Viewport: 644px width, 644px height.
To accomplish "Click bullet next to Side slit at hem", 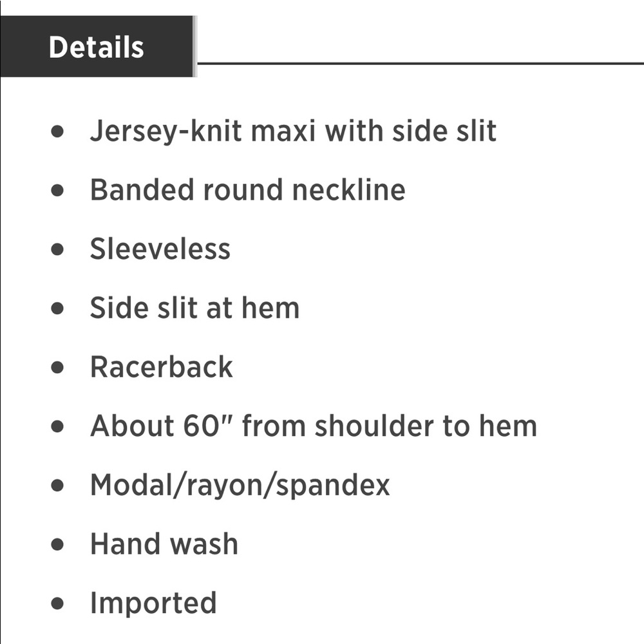I will 57,308.
